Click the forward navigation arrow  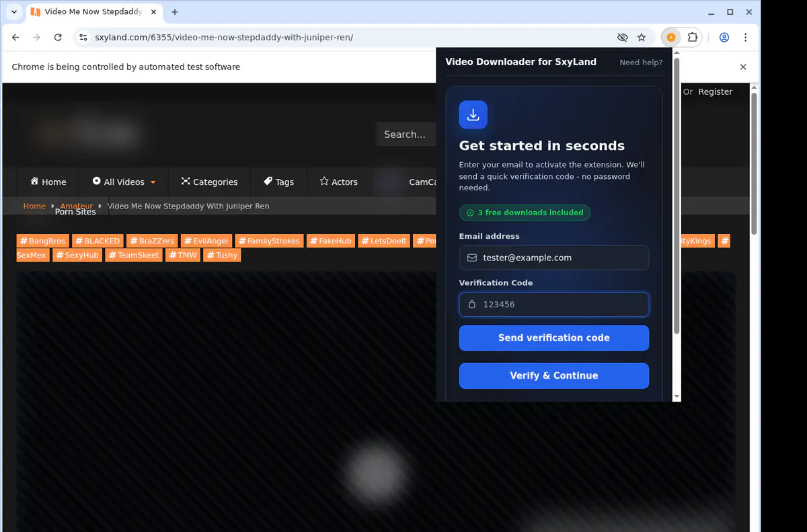[x=36, y=38]
